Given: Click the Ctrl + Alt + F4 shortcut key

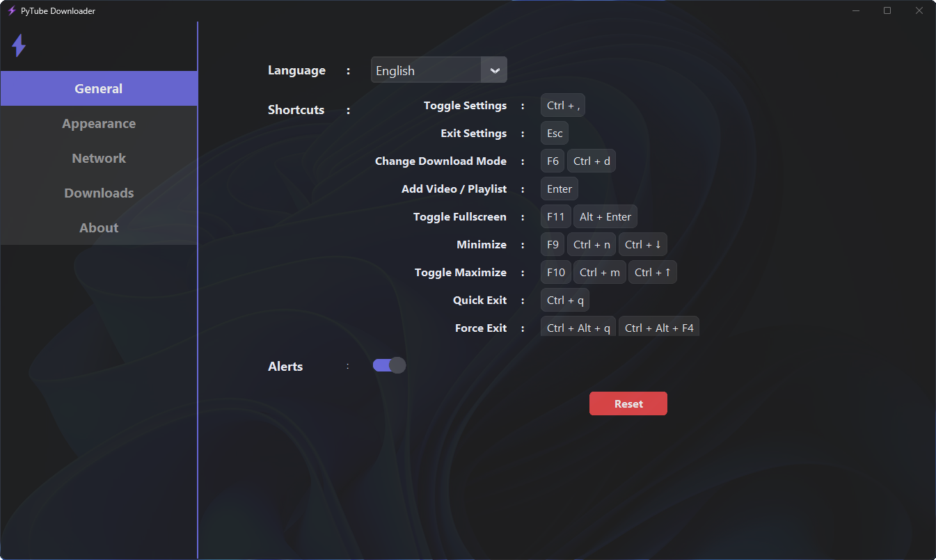Looking at the screenshot, I should point(659,327).
